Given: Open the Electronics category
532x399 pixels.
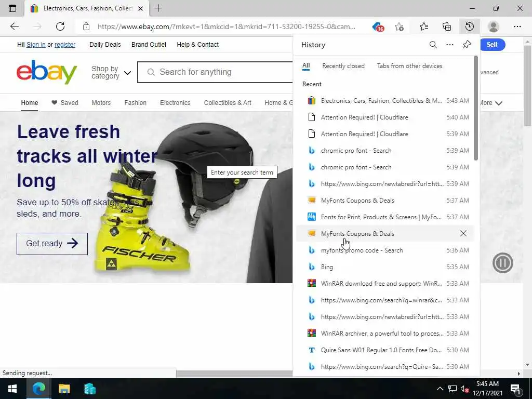Looking at the screenshot, I should (175, 103).
